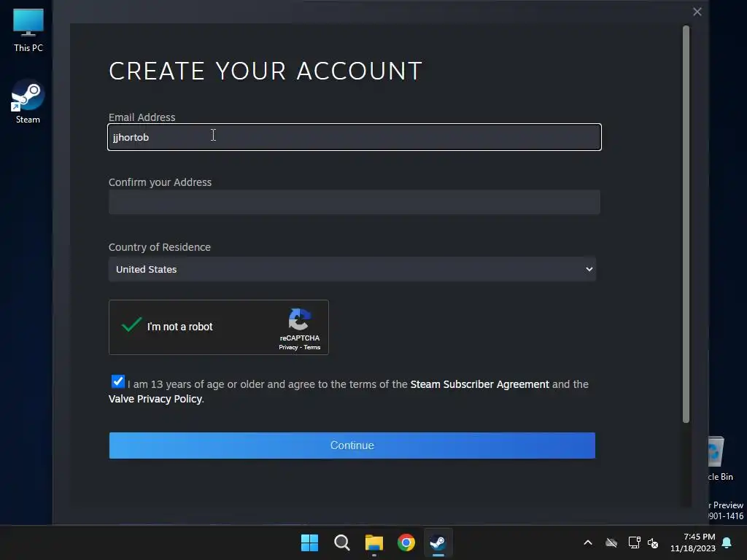Click the Confirm your Address field
The width and height of the screenshot is (747, 560).
(x=355, y=202)
